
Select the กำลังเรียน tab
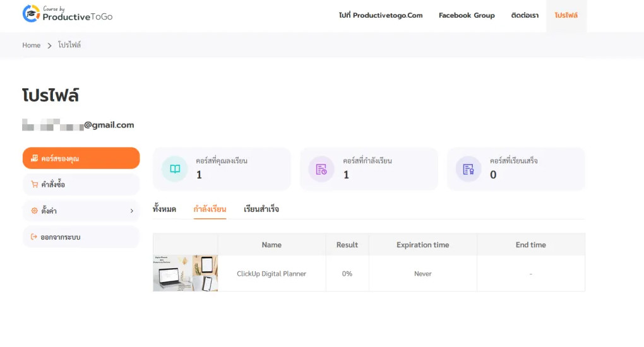210,209
